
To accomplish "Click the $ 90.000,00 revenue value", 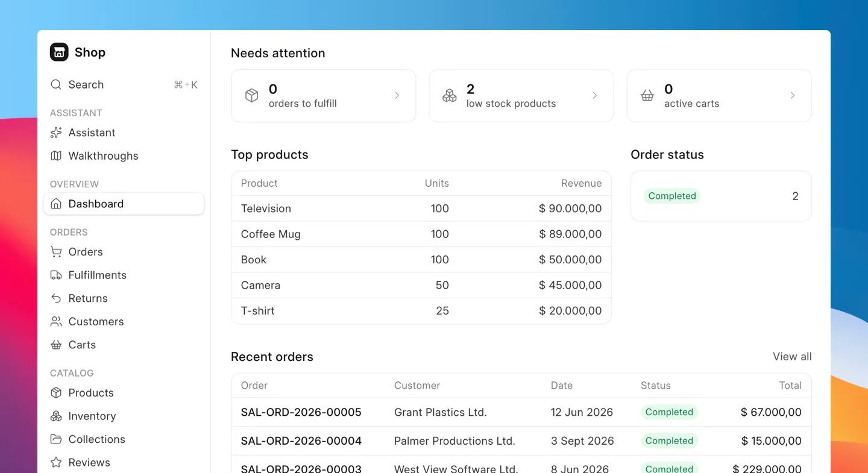I will point(570,208).
